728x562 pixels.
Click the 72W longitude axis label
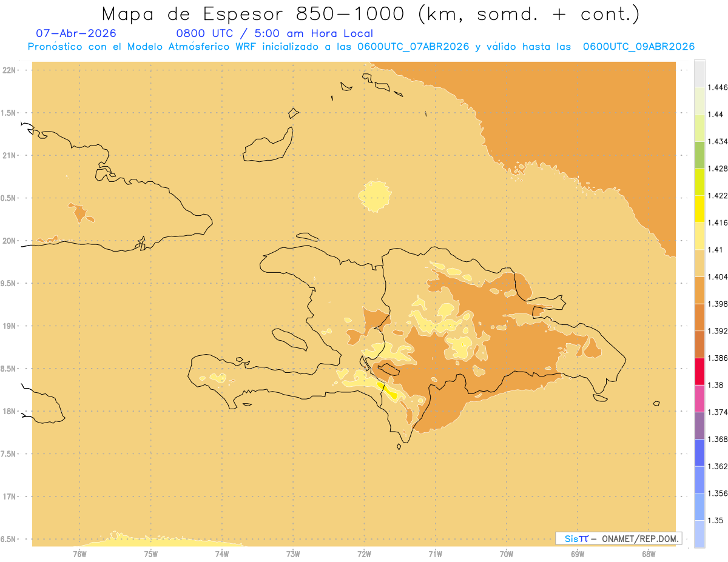[365, 554]
